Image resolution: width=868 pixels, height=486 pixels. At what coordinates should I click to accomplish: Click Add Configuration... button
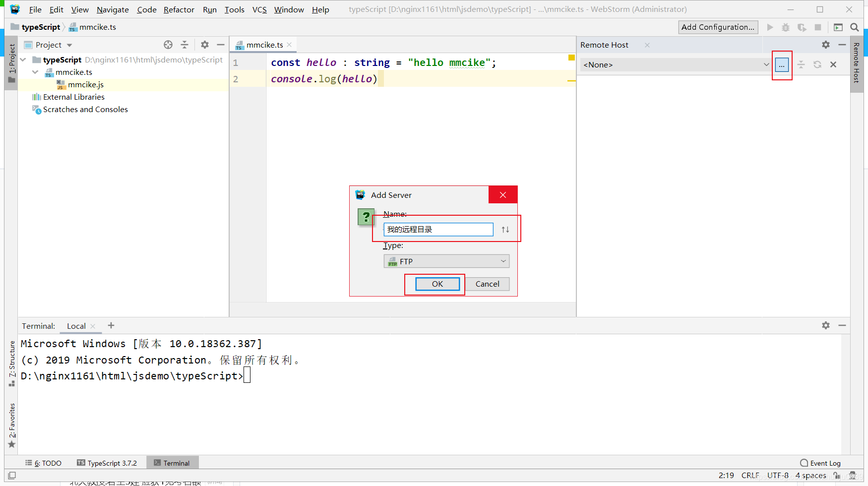(x=718, y=27)
